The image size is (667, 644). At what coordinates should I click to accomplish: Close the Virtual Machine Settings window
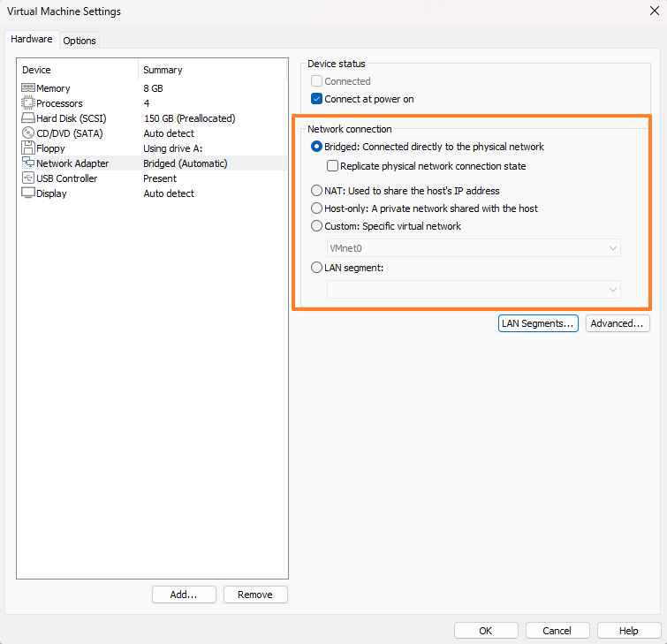coord(655,11)
